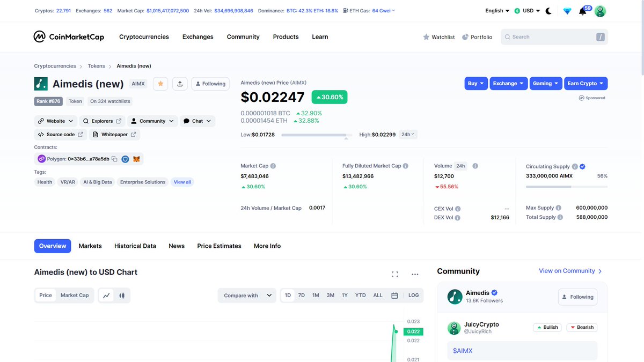Open the Aimedis community avatar
Image resolution: width=644 pixels, height=362 pixels.
(x=455, y=297)
